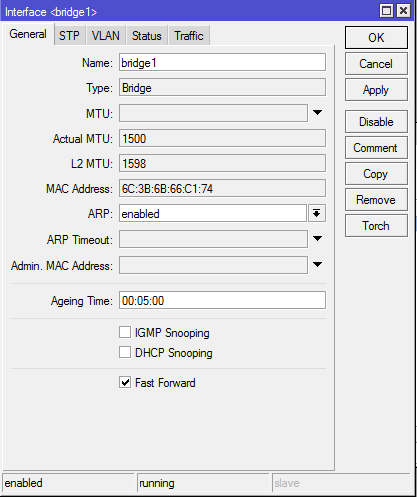Expand the ARP Timeout field arrow
Viewport: 417px width, 497px height.
[318, 239]
